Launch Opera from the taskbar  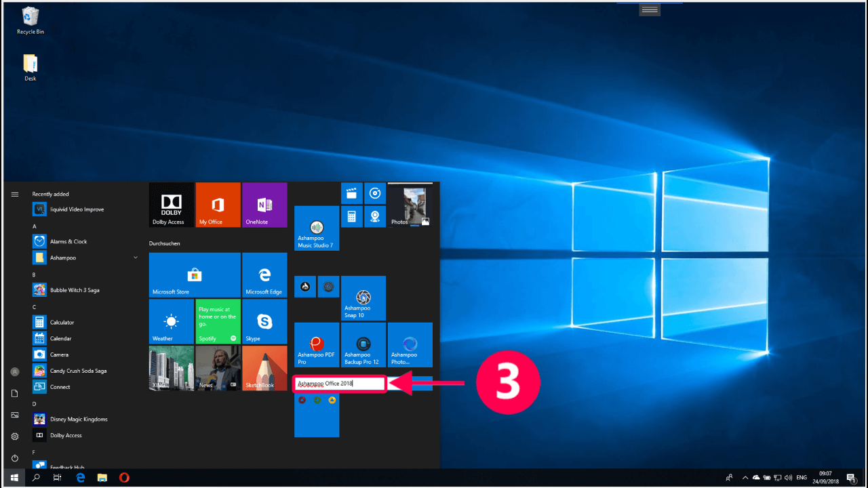click(124, 478)
